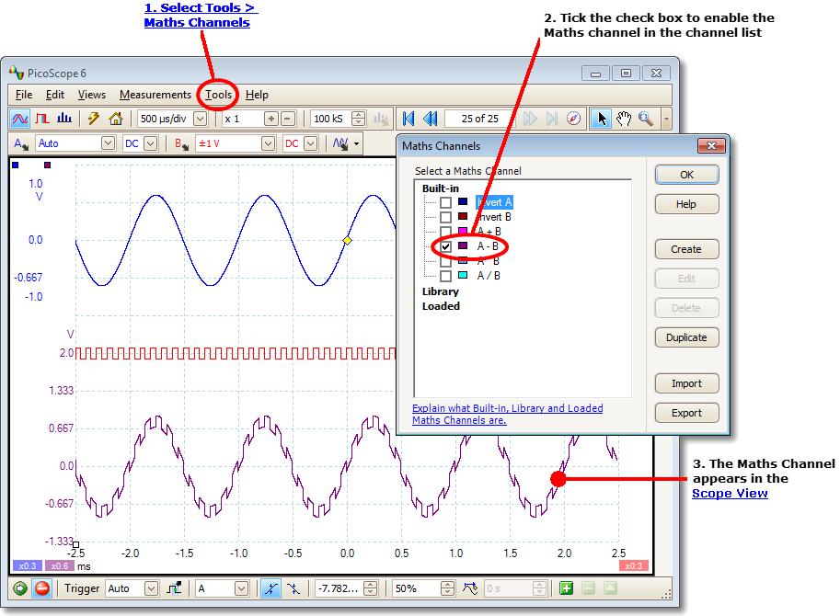This screenshot has width=840, height=616.
Task: Click the 100 kS samples stepper
Action: (359, 119)
